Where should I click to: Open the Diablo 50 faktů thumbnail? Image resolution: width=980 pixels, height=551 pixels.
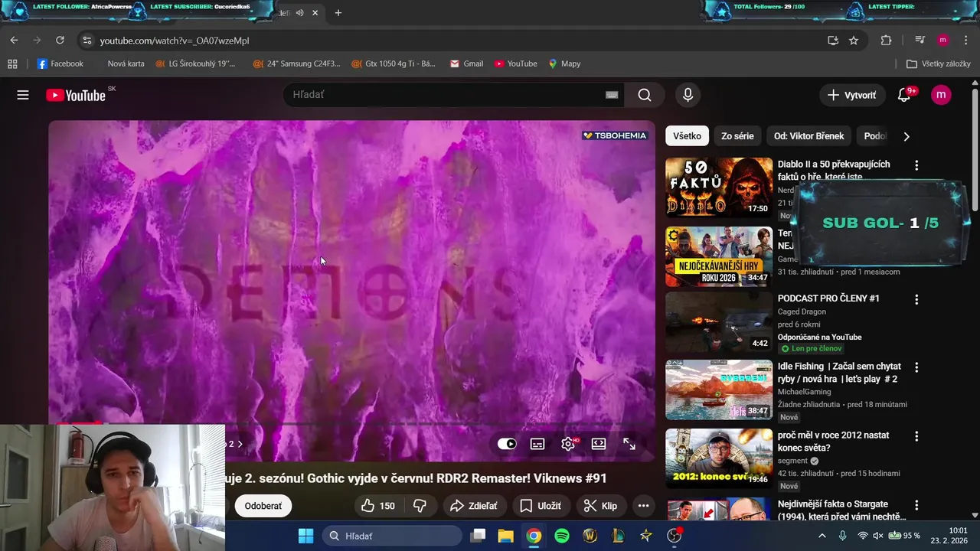719,187
